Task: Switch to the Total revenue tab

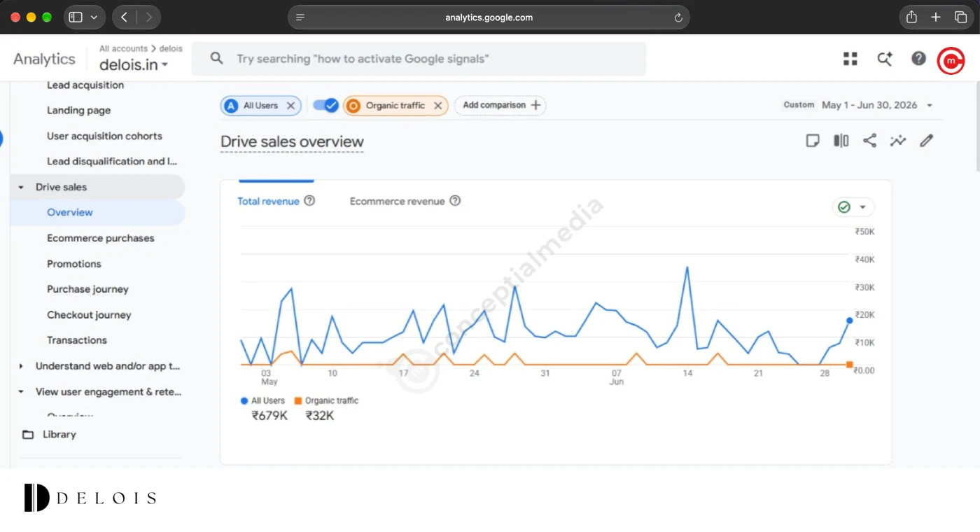Action: (x=268, y=202)
